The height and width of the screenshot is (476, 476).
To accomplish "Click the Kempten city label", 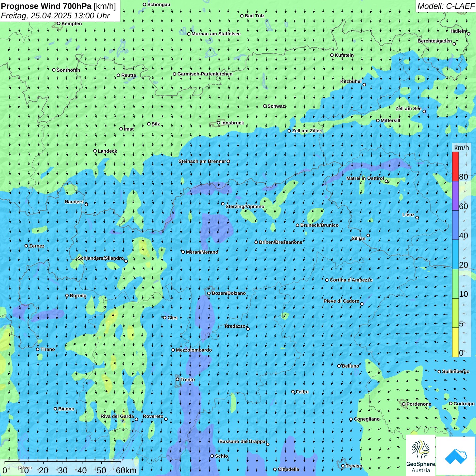I will coord(72,23).
